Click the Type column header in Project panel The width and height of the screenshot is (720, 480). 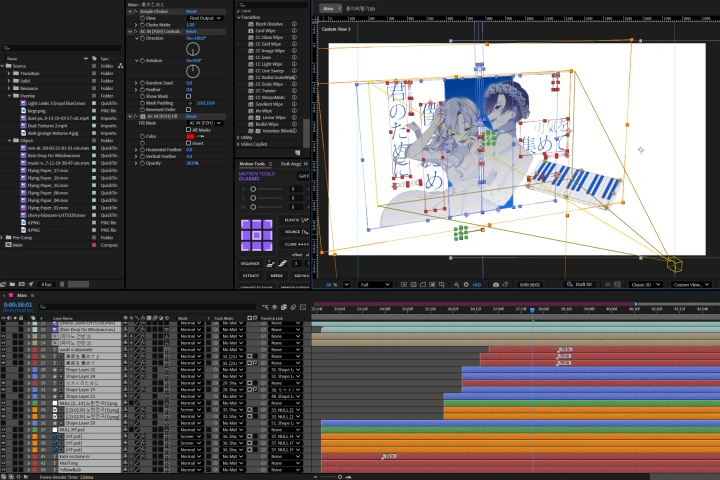[x=104, y=59]
